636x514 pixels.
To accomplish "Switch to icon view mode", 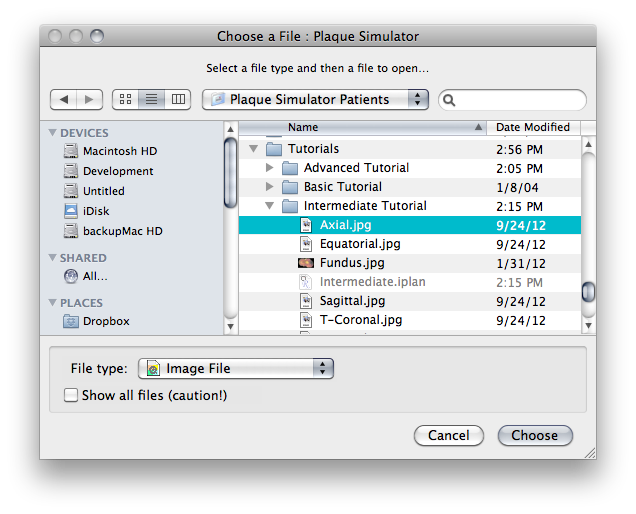I will point(126,99).
